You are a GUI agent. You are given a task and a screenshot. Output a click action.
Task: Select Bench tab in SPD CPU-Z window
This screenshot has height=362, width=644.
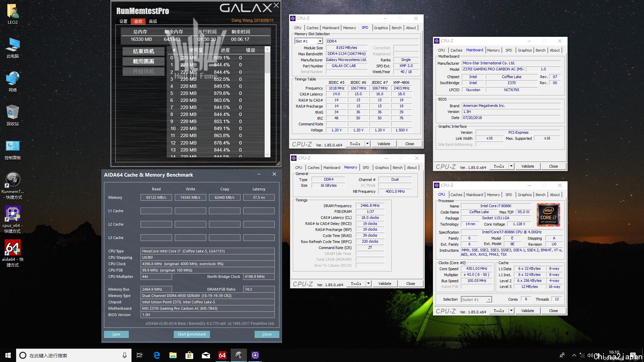pyautogui.click(x=396, y=28)
